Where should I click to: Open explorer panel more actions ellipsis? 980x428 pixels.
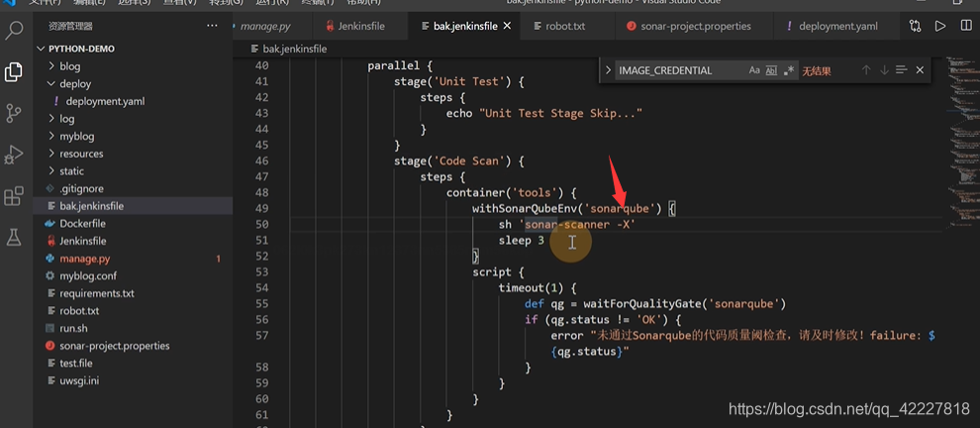[x=213, y=27]
